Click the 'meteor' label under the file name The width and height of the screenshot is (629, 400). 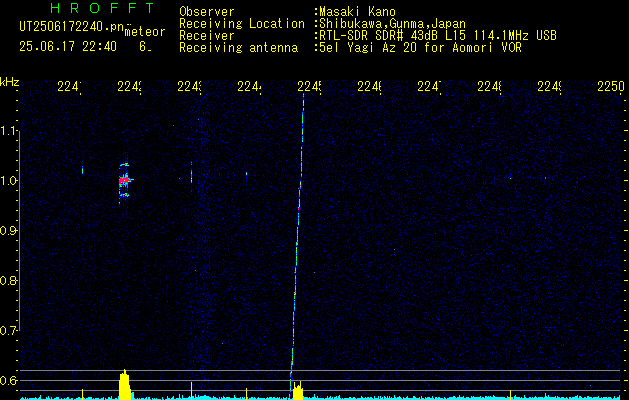click(x=145, y=32)
